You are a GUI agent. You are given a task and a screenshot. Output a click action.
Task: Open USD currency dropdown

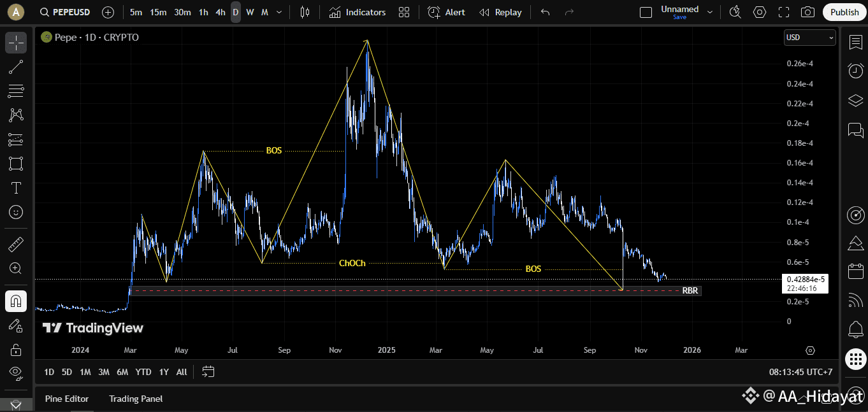click(x=809, y=38)
